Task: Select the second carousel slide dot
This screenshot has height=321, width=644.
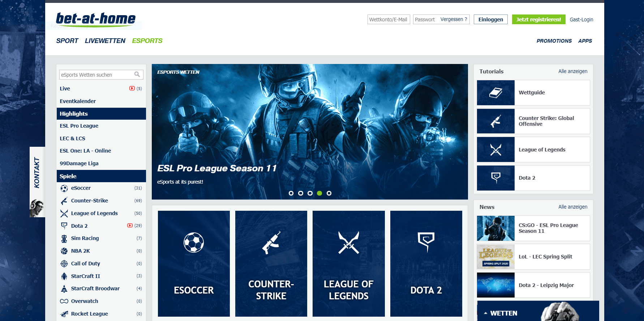Action: [x=300, y=193]
